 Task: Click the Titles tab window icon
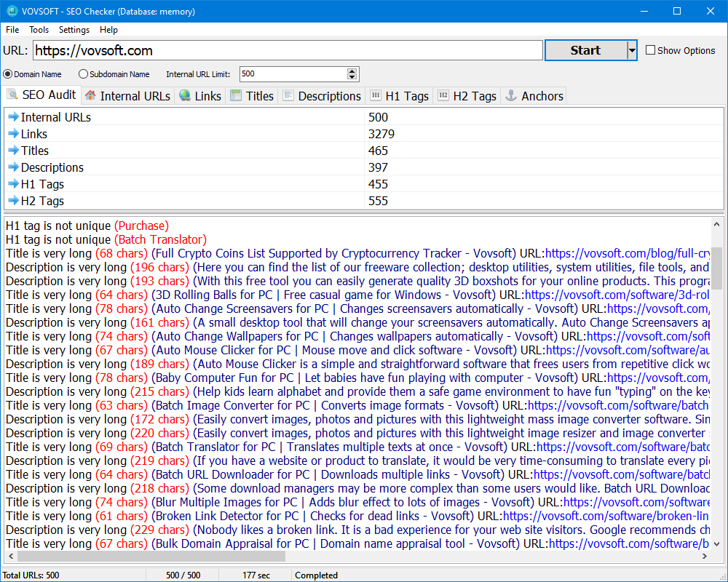pyautogui.click(x=236, y=95)
